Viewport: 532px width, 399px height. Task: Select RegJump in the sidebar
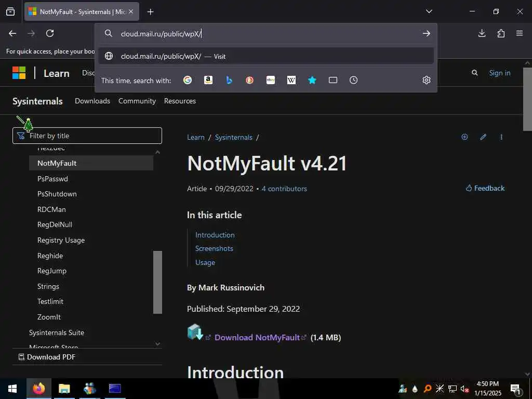[x=52, y=271]
